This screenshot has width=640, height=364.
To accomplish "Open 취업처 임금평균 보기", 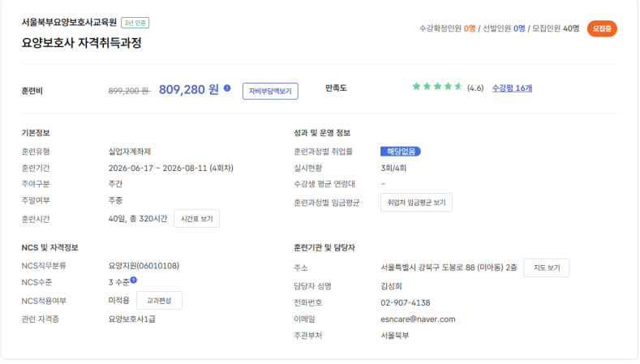I will coord(416,203).
